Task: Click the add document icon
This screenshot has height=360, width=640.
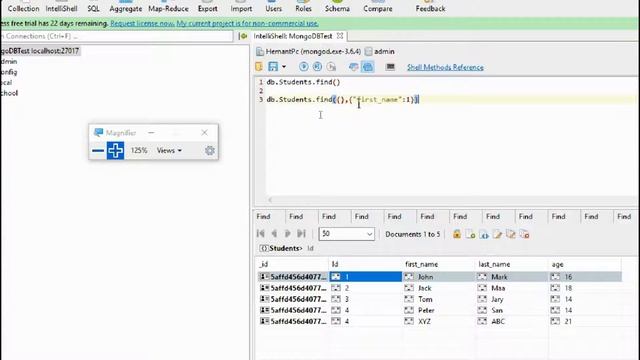Action: [470, 234]
